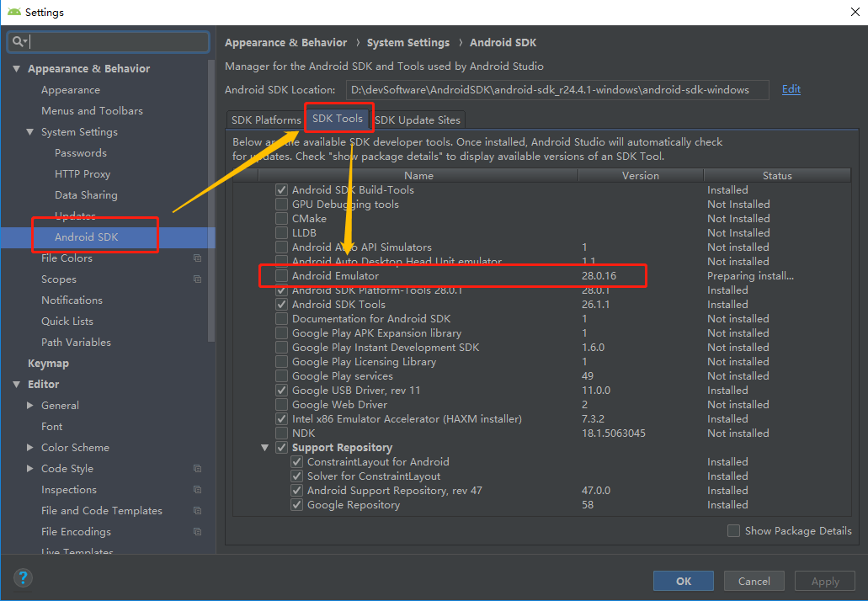Screen dimensions: 868x601
Task: Collapse the Appearance & Behavior tree section
Action: coord(17,69)
